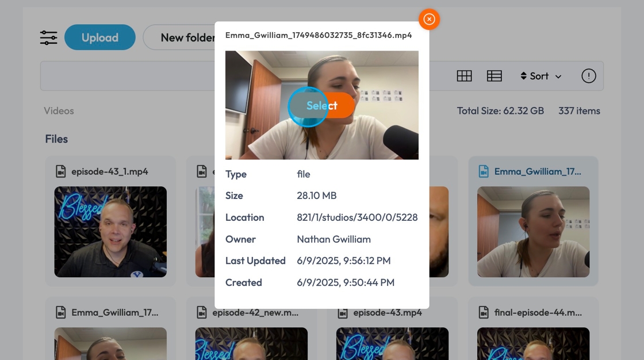Click the 337 items count
644x360 pixels.
pos(579,111)
